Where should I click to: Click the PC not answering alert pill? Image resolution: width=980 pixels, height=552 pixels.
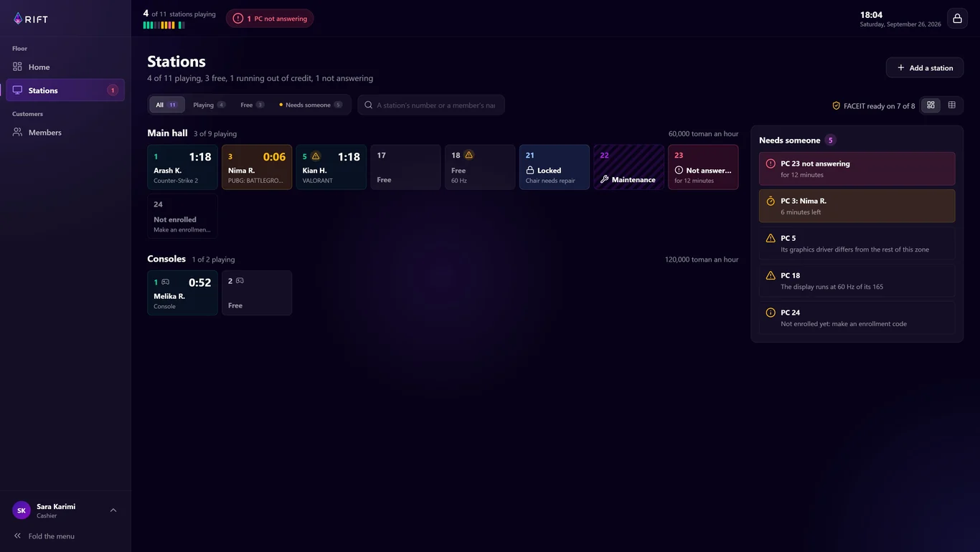click(270, 19)
